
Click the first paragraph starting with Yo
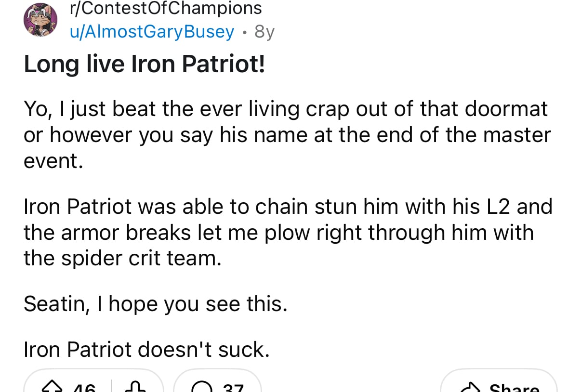[287, 135]
